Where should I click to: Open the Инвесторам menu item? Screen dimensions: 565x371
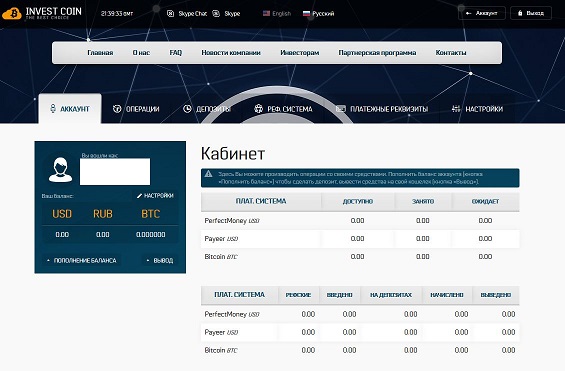pos(299,53)
